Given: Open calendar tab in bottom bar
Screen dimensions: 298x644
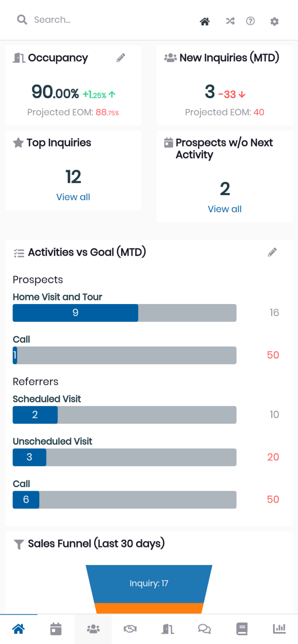Looking at the screenshot, I should point(56,628).
